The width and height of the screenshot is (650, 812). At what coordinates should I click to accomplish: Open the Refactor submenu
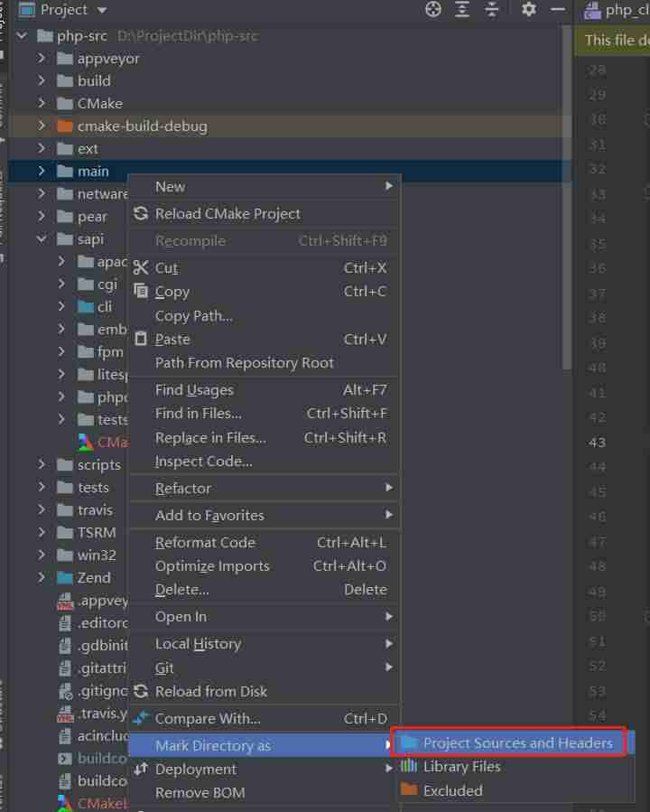coord(264,488)
